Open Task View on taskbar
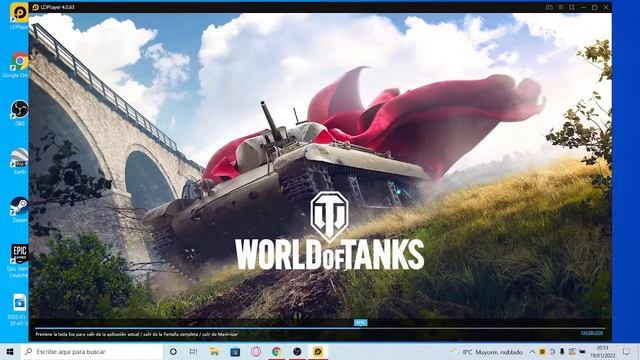The image size is (640, 360). 193,351
